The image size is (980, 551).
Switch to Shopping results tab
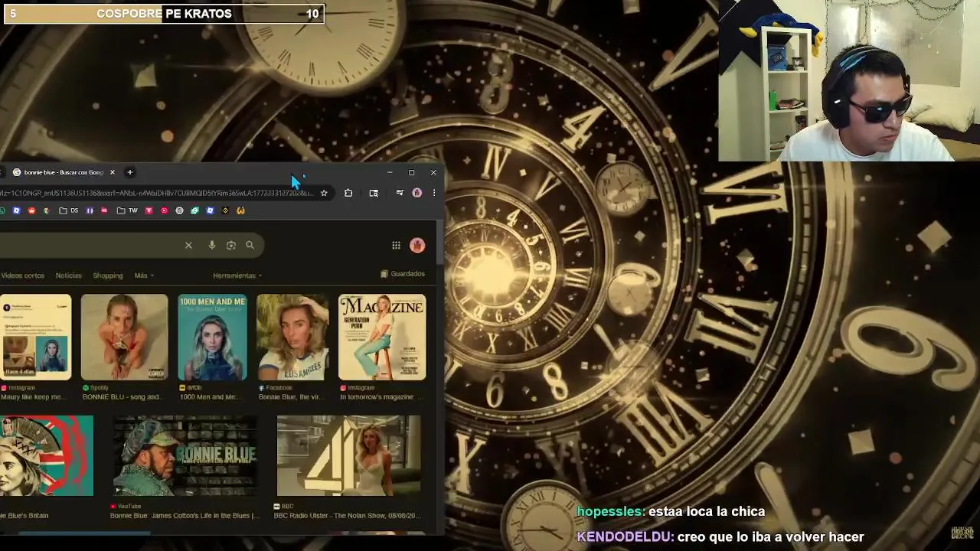point(108,275)
